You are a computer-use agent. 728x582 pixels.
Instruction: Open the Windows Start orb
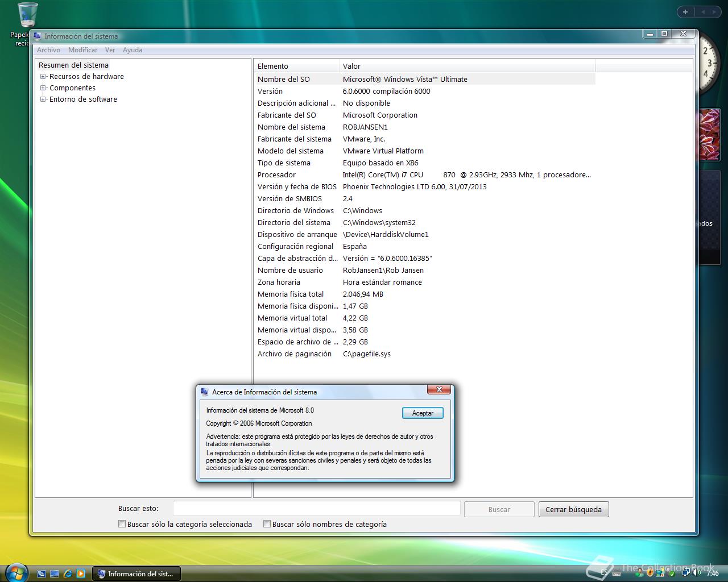[16, 572]
